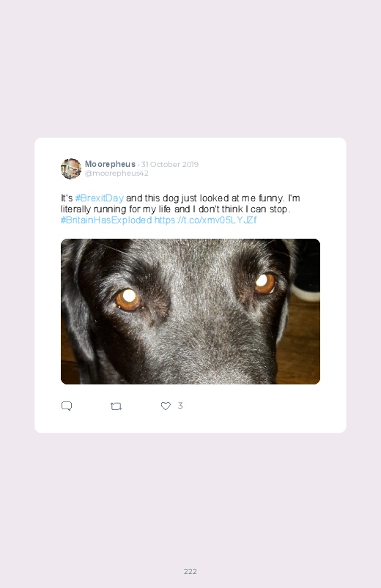Click the Moorepheus display name
Viewport: 381px width, 588px height.
110,164
